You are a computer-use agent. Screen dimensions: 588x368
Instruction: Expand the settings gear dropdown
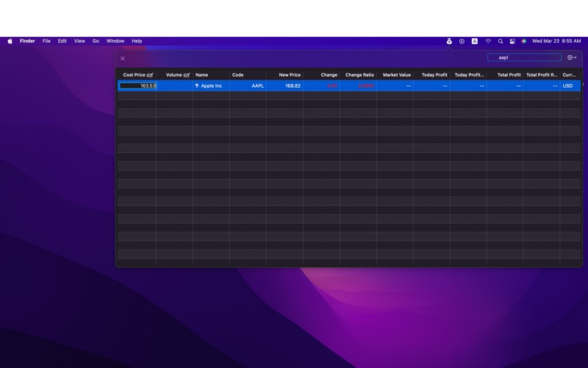click(571, 57)
